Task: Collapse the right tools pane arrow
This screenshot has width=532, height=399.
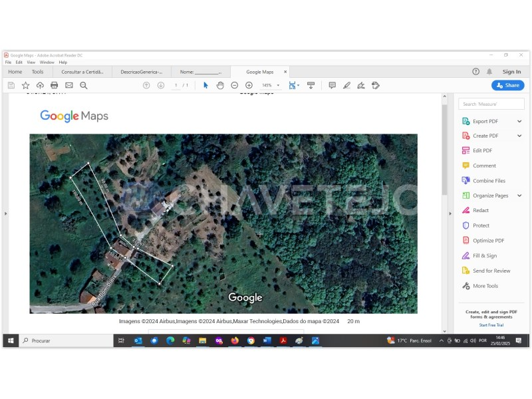Action: 450,213
